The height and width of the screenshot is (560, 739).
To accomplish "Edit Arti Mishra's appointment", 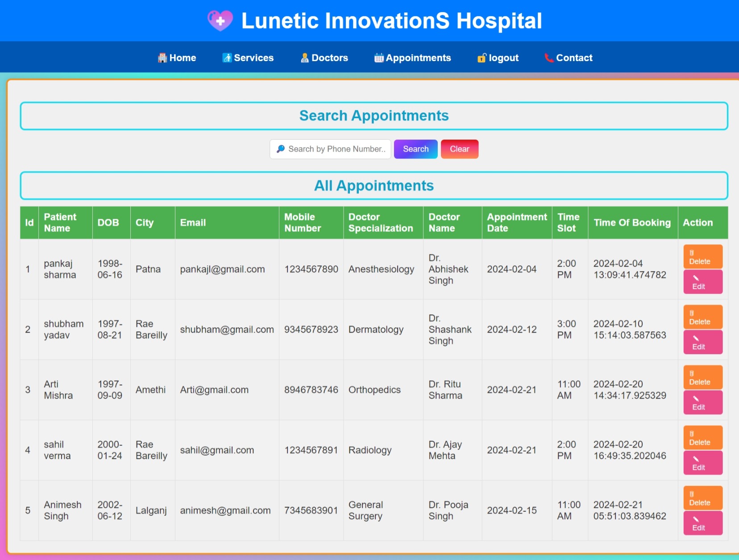I will pos(703,403).
